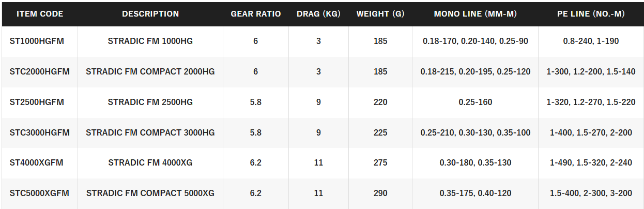The image size is (644, 209).
Task: Click STRADIC FM 1000HG description
Action: tap(150, 41)
